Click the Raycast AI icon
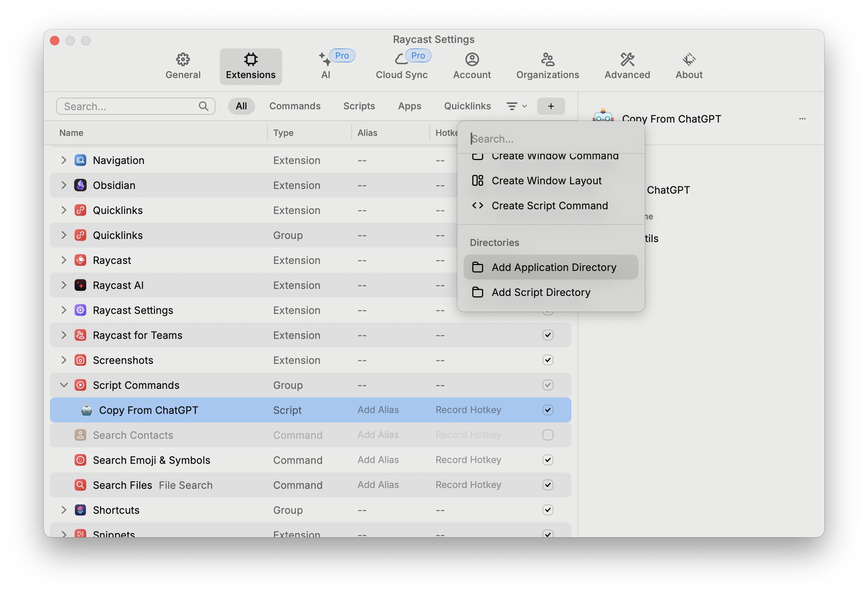The width and height of the screenshot is (868, 595). [x=80, y=285]
